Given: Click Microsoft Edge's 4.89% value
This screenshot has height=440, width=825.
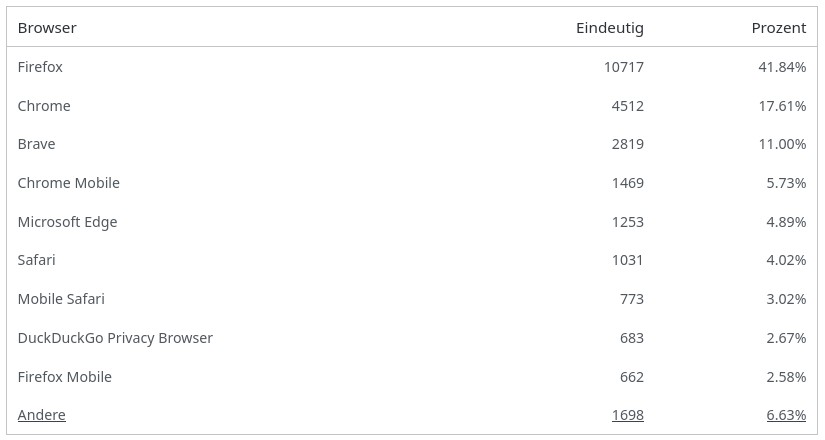Looking at the screenshot, I should click(x=786, y=222).
